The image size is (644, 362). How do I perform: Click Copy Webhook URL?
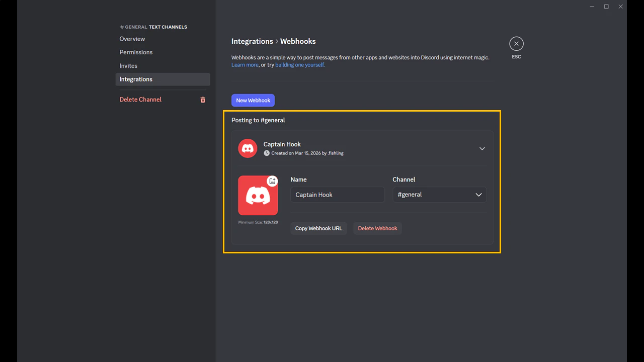click(318, 228)
